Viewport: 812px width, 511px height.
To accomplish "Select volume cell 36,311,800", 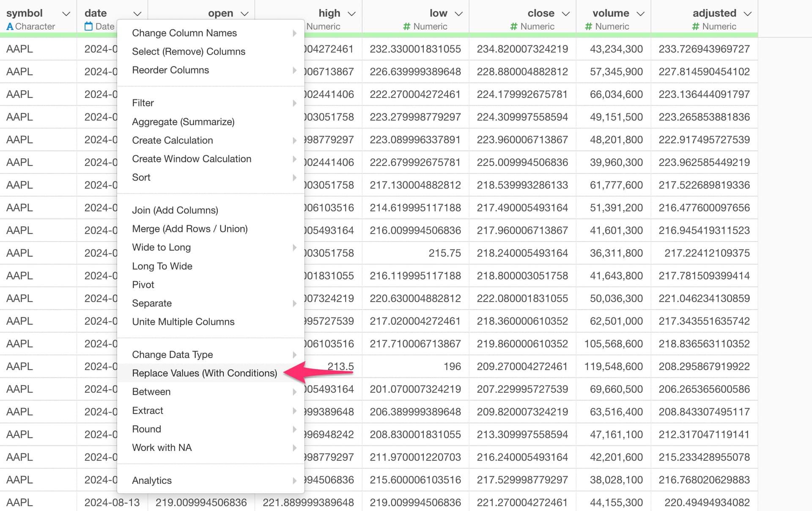I will (x=613, y=253).
